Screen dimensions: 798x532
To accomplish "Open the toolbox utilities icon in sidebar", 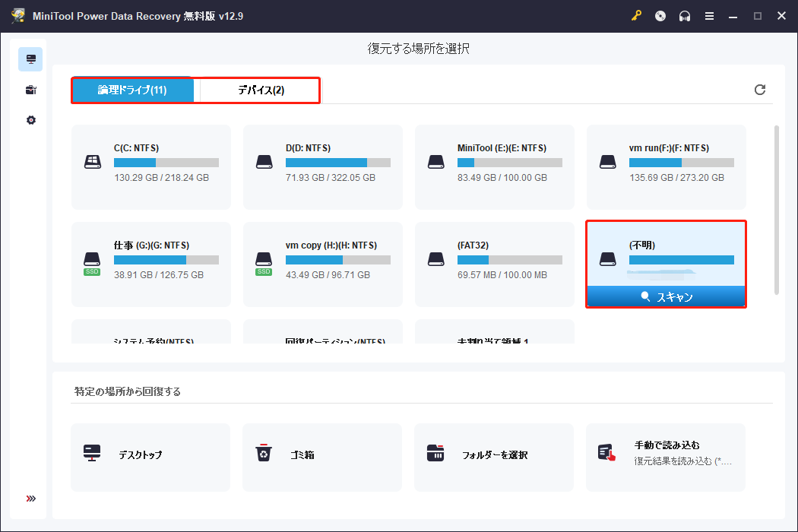I will click(x=30, y=90).
